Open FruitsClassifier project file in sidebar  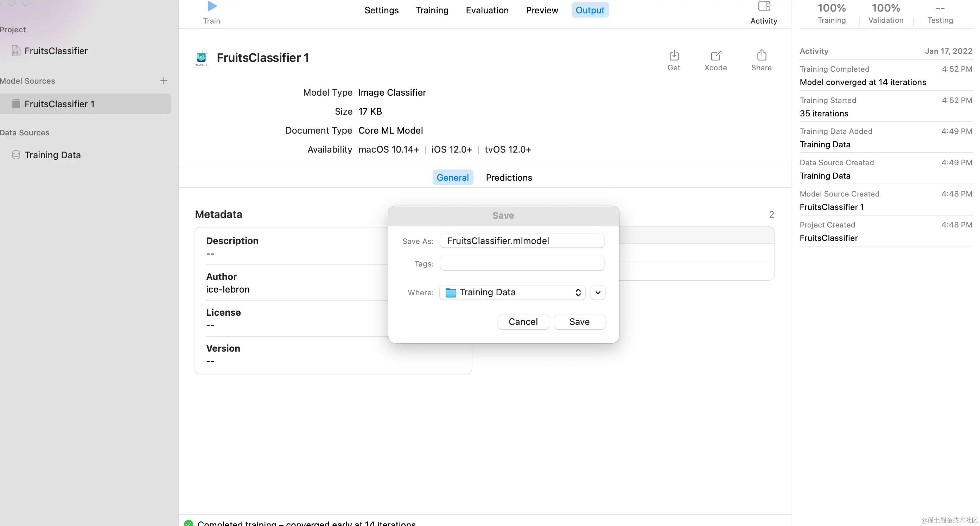56,51
